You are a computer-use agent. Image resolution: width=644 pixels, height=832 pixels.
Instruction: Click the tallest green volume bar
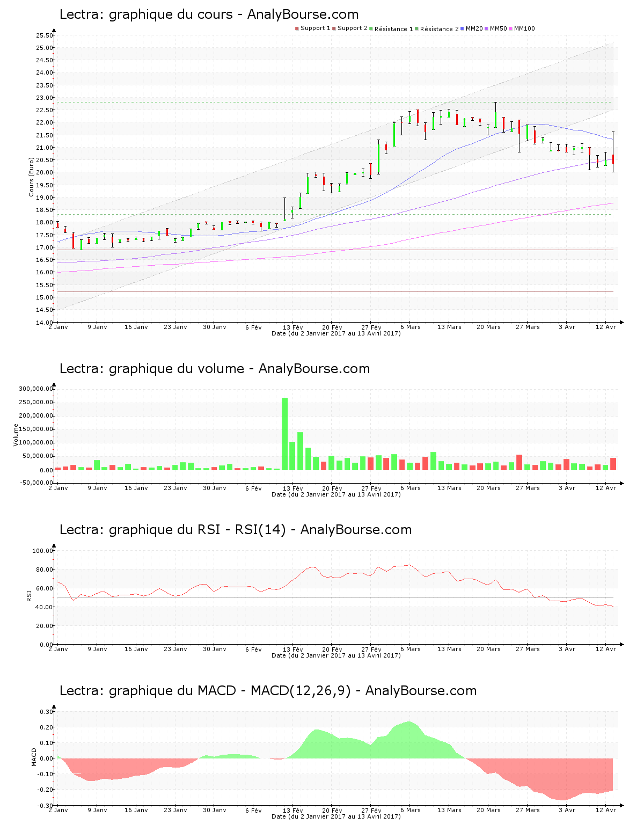[x=285, y=433]
